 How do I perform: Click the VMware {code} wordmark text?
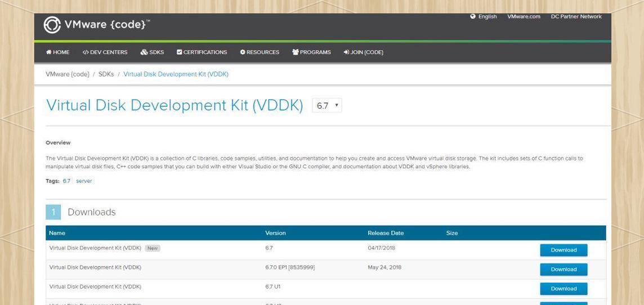(107, 25)
